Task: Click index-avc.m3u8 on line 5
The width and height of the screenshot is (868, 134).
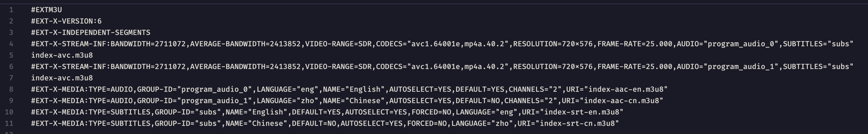Action: tap(62, 55)
